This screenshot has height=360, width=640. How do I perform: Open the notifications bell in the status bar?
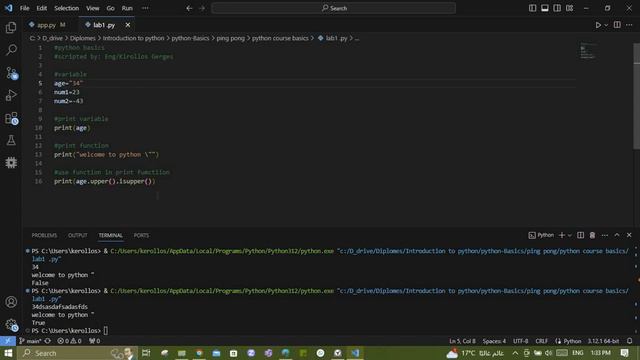point(630,341)
